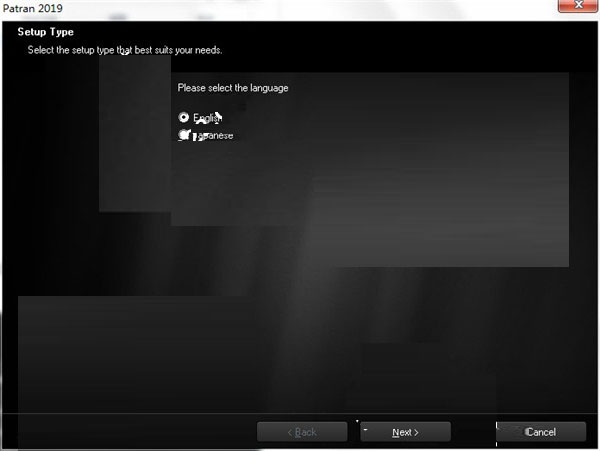Image resolution: width=600 pixels, height=451 pixels.
Task: Click the 'Setup Type' heading
Action: [46, 32]
